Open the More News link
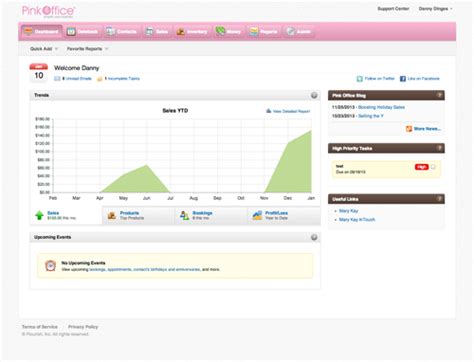 [427, 129]
